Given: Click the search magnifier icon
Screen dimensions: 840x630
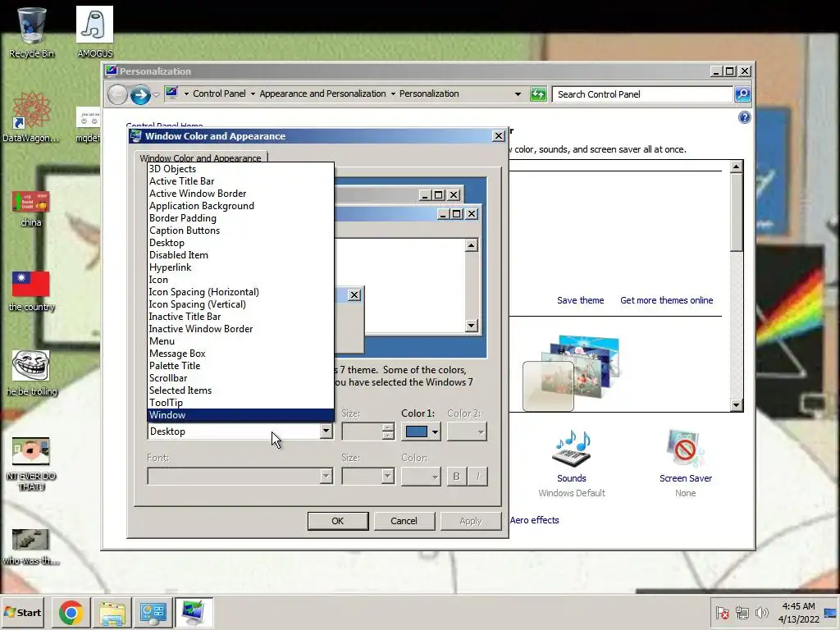Looking at the screenshot, I should (x=742, y=94).
